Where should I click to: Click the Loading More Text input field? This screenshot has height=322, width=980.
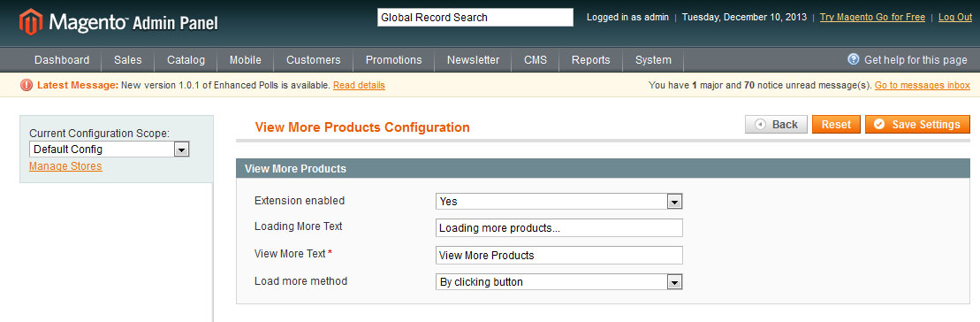click(558, 228)
